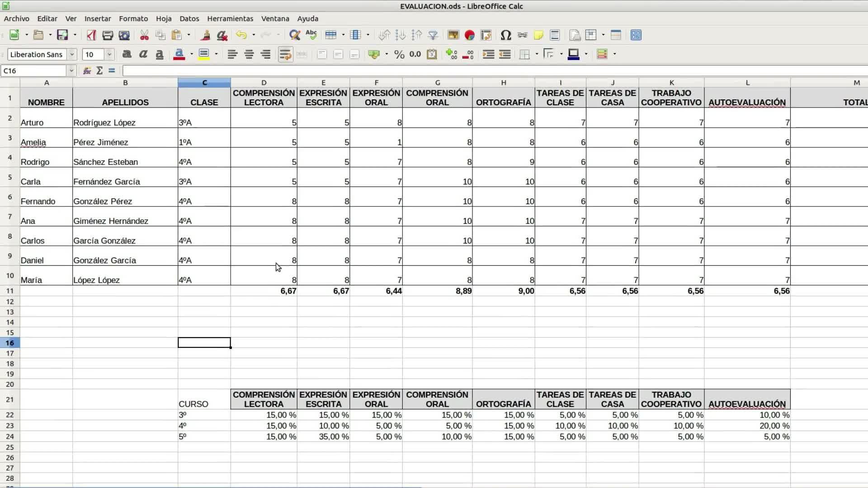This screenshot has height=488, width=868.
Task: Click cell containing Rodríguez López
Action: coord(125,118)
